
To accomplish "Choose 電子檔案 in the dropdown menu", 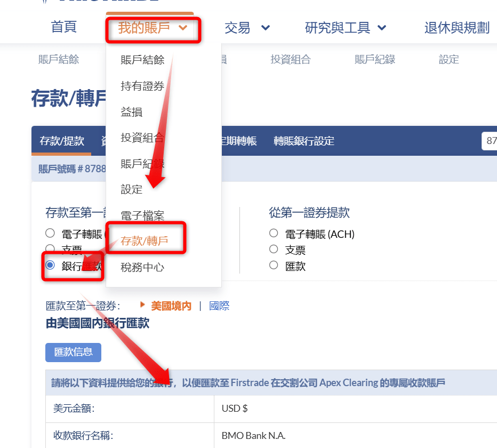I will point(142,215).
